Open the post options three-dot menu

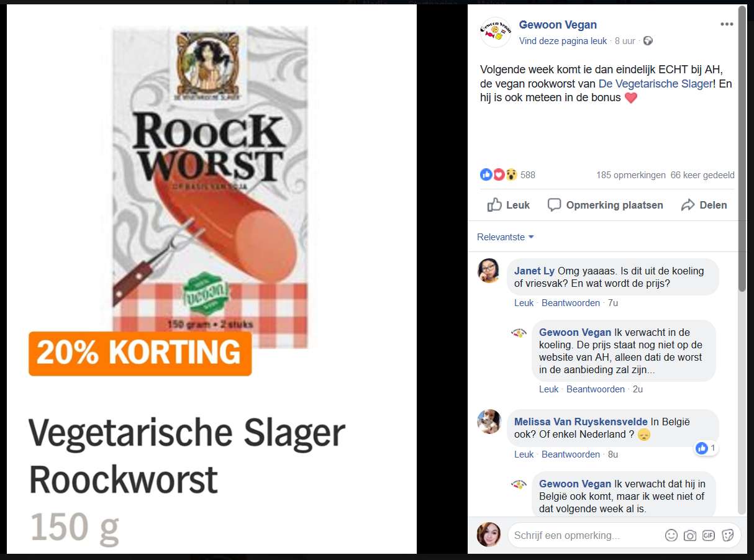[x=727, y=24]
